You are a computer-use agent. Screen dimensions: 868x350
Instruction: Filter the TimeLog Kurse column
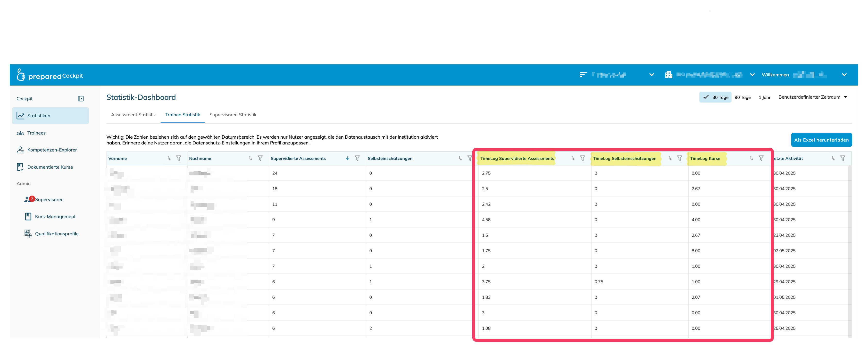[x=761, y=158]
